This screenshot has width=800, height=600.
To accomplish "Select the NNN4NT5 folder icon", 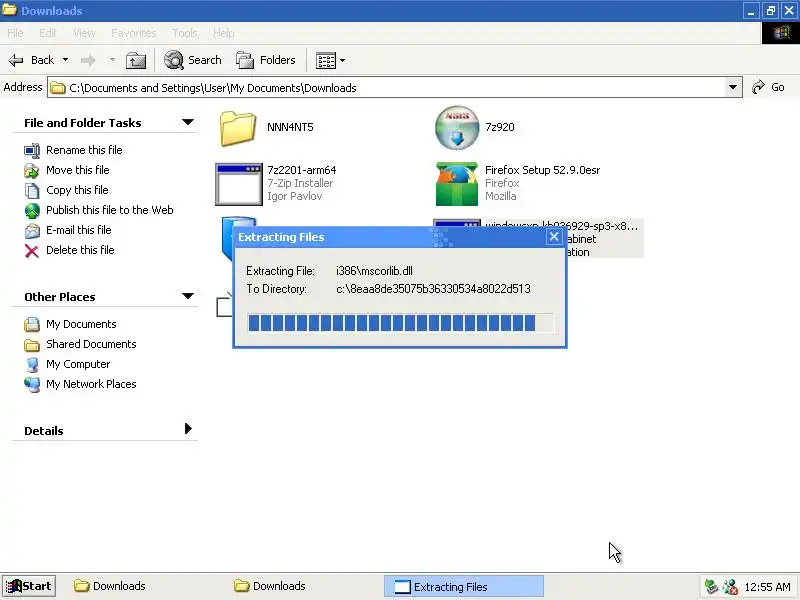I will point(238,129).
